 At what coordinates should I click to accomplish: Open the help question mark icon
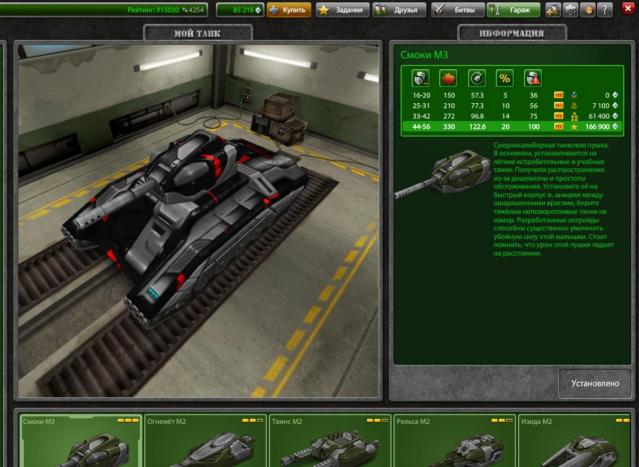(604, 10)
